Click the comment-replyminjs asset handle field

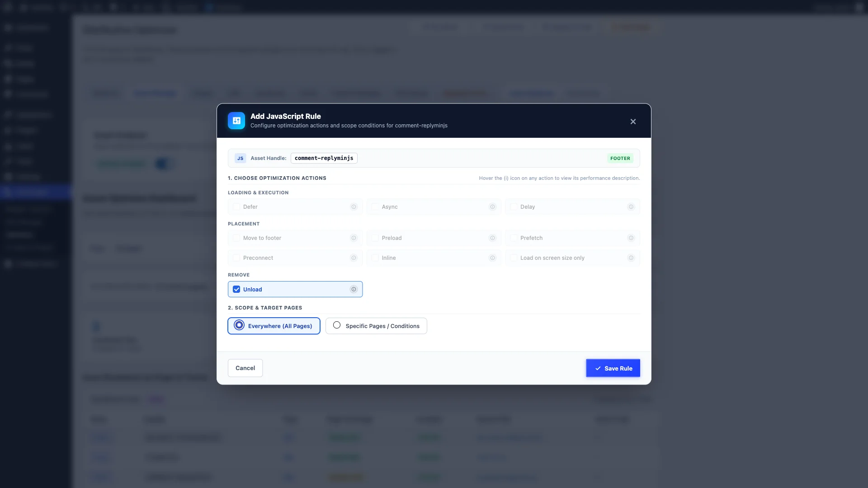tap(324, 158)
